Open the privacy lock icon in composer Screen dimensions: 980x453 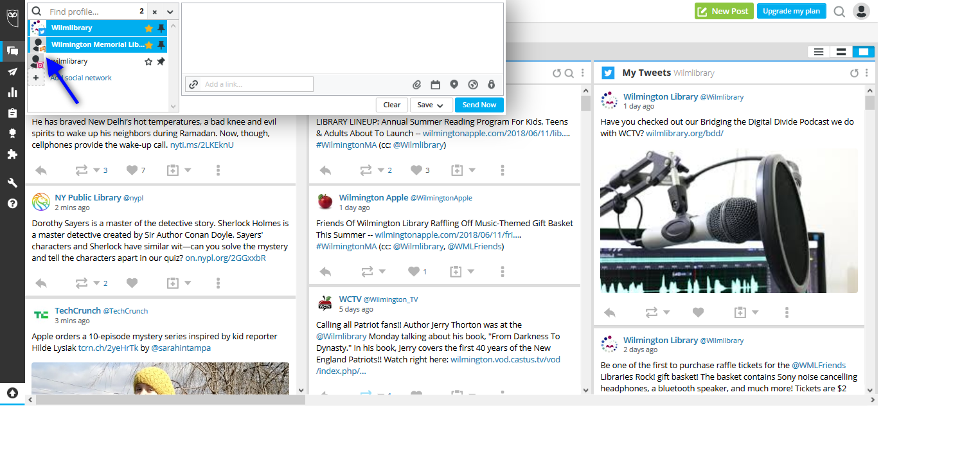pos(492,85)
